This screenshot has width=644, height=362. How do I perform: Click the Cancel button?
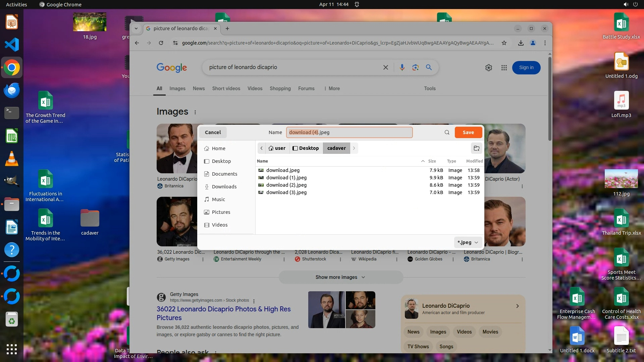click(213, 132)
